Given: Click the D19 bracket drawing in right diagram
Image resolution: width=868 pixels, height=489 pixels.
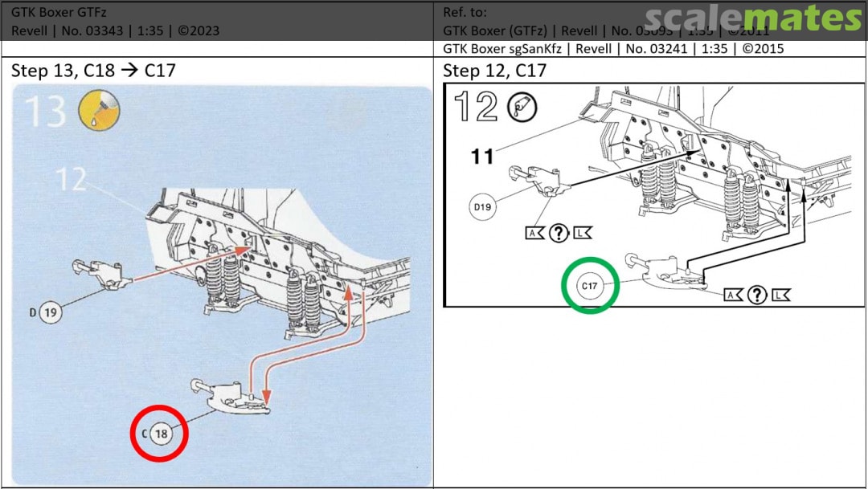Looking at the screenshot, I should click(x=537, y=180).
